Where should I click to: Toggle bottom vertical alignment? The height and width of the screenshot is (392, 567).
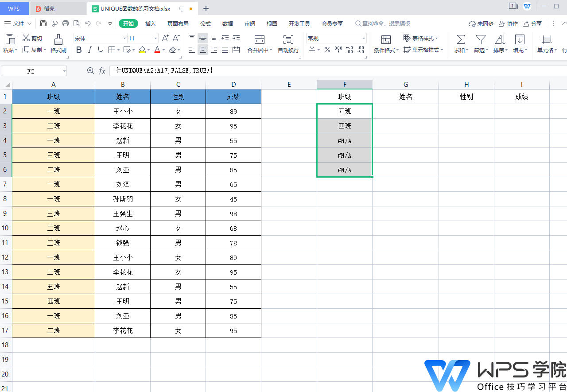pos(214,39)
